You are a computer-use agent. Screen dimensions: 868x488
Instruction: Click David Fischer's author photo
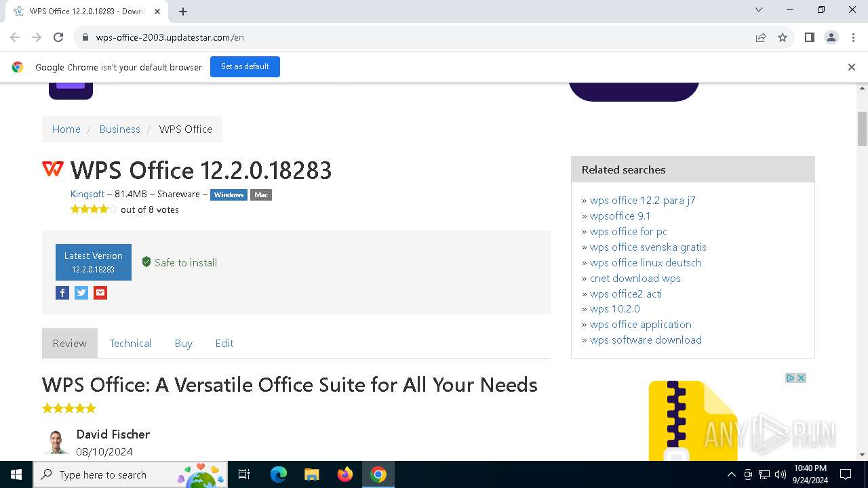56,441
